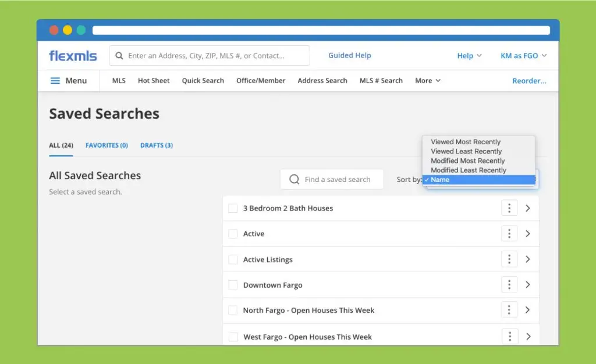
Task: Click the arrow next to the Active search
Action: [528, 234]
